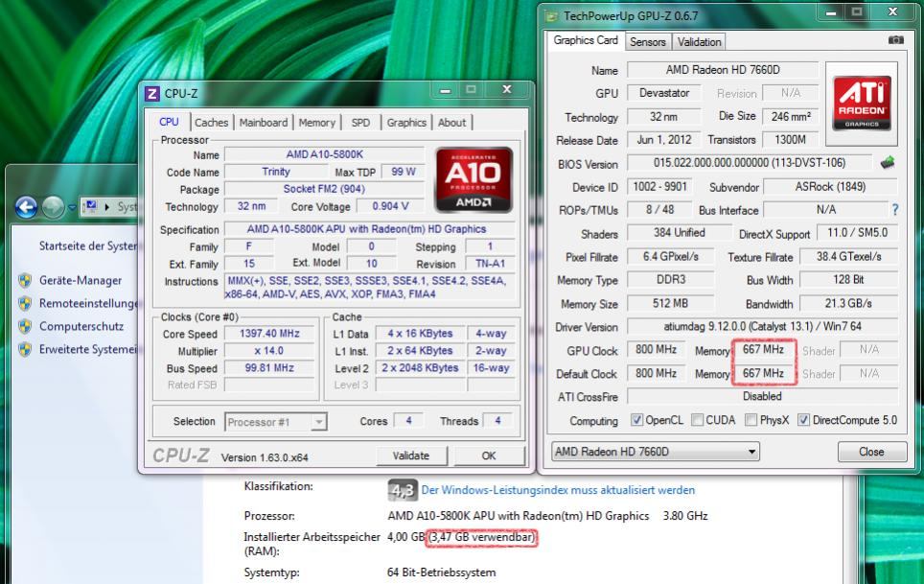Open the Remoteeinstellungen link
Screen dimensions: 924x584
[x=88, y=303]
